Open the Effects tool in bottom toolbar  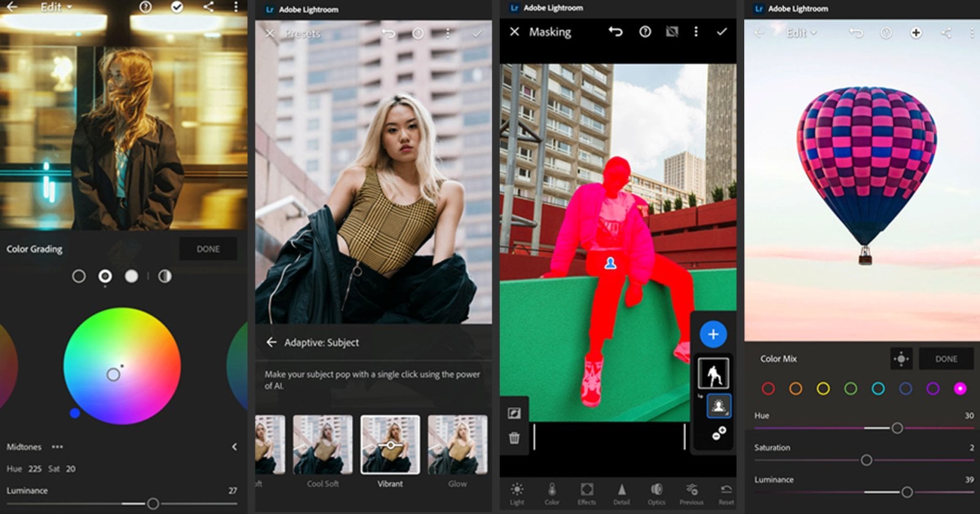click(586, 493)
